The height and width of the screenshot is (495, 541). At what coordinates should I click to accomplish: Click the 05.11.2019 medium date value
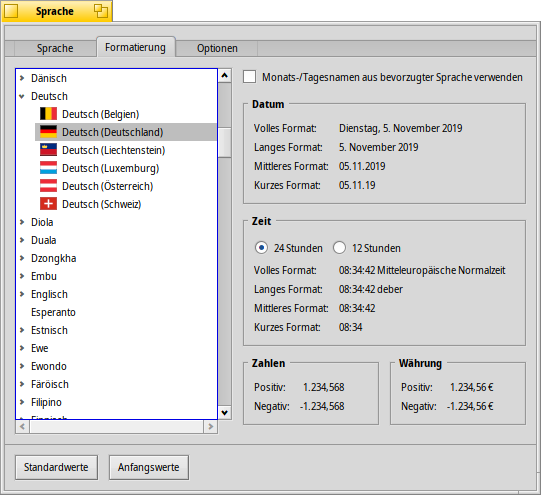click(x=362, y=166)
